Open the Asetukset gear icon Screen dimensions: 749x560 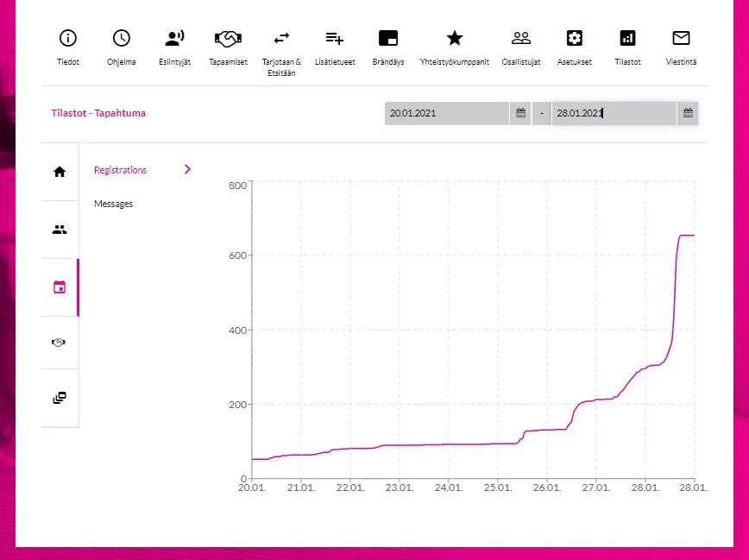point(574,38)
